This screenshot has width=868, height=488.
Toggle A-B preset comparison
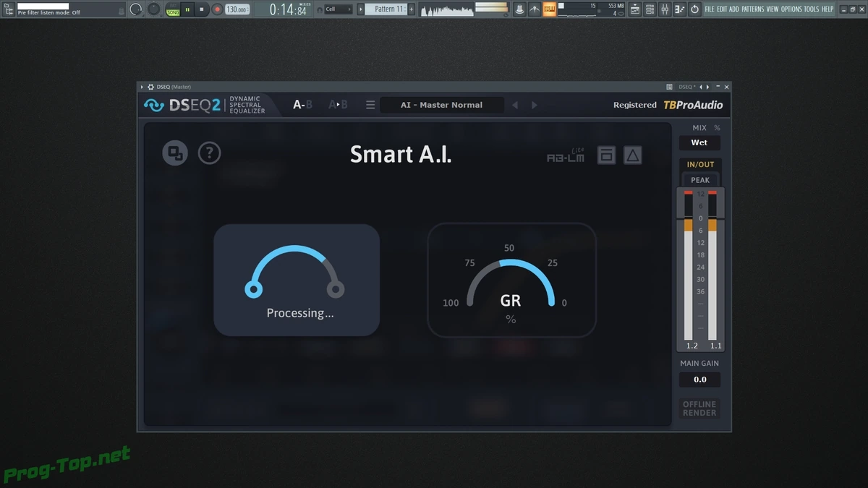click(302, 104)
